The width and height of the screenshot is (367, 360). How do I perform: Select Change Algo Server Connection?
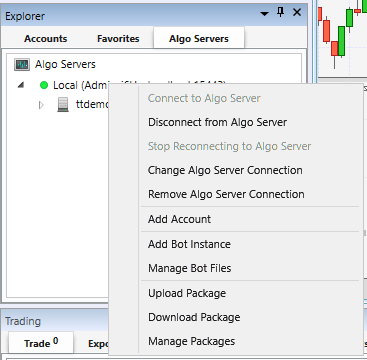pyautogui.click(x=225, y=170)
